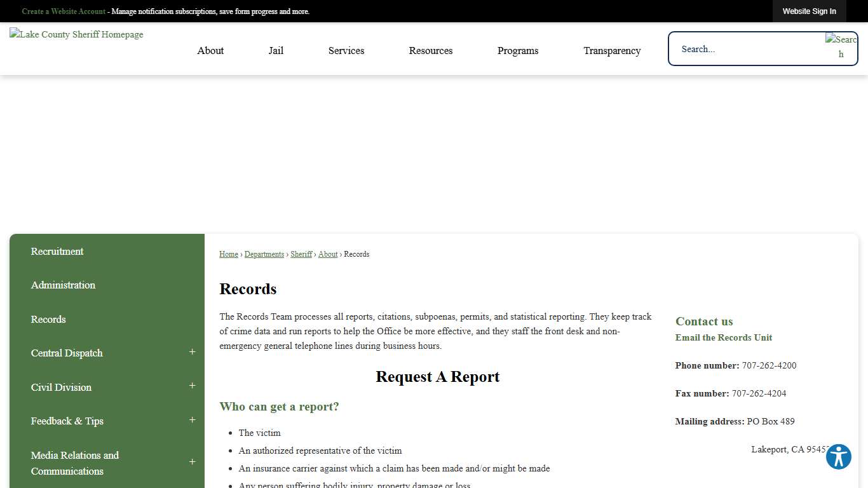The height and width of the screenshot is (488, 868).
Task: Focus the Search text field
Action: click(x=747, y=49)
